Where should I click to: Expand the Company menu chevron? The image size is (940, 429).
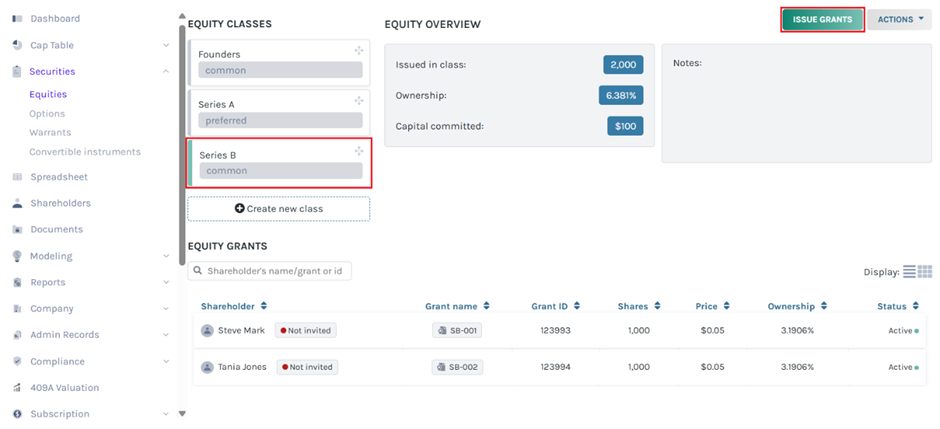pyautogui.click(x=166, y=309)
